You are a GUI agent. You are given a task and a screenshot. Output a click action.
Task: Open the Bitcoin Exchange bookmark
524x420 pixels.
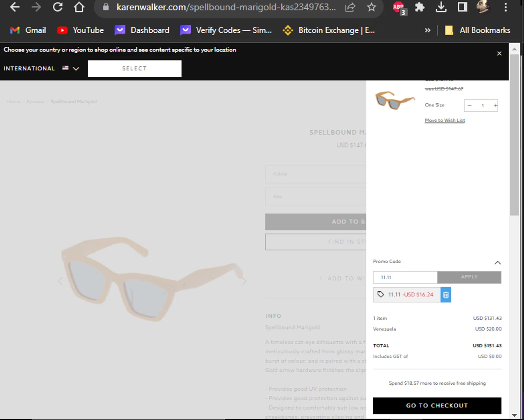coord(329,30)
